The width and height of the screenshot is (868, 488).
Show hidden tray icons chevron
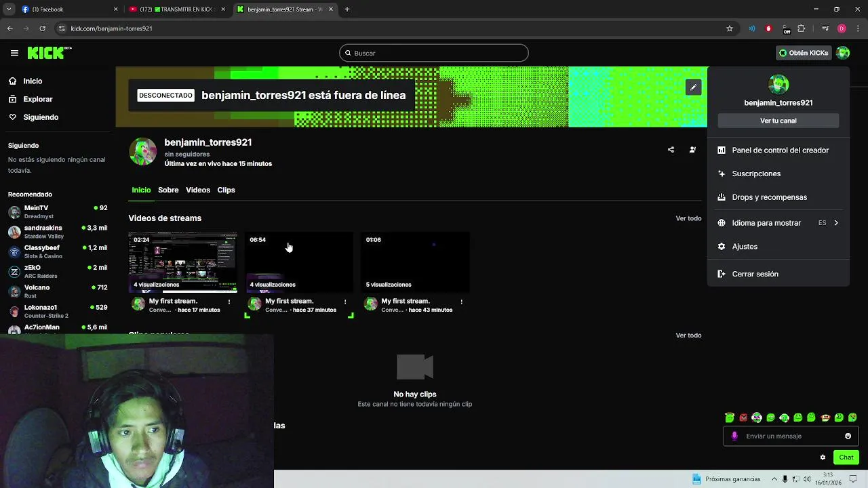pos(774,479)
